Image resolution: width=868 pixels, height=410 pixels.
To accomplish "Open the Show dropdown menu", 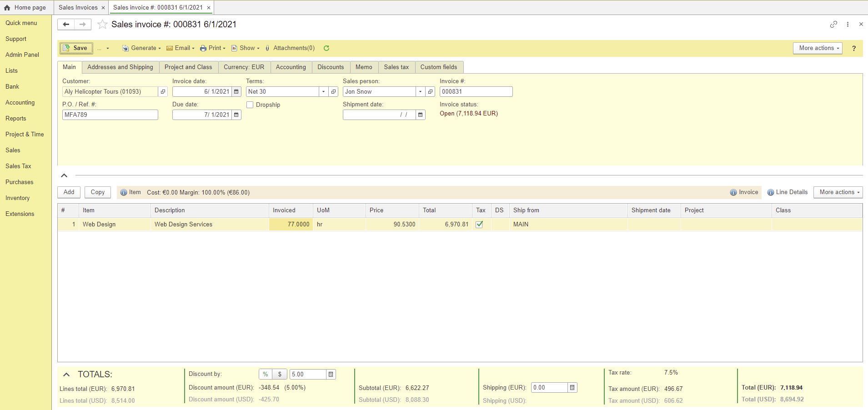I will click(246, 48).
